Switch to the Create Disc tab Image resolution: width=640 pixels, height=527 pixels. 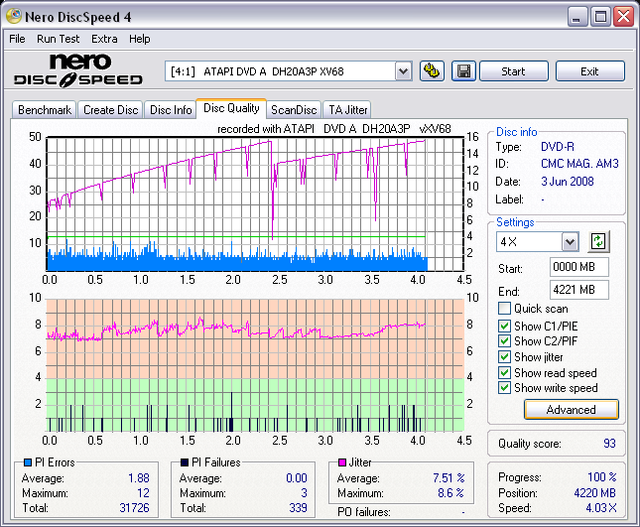point(111,110)
